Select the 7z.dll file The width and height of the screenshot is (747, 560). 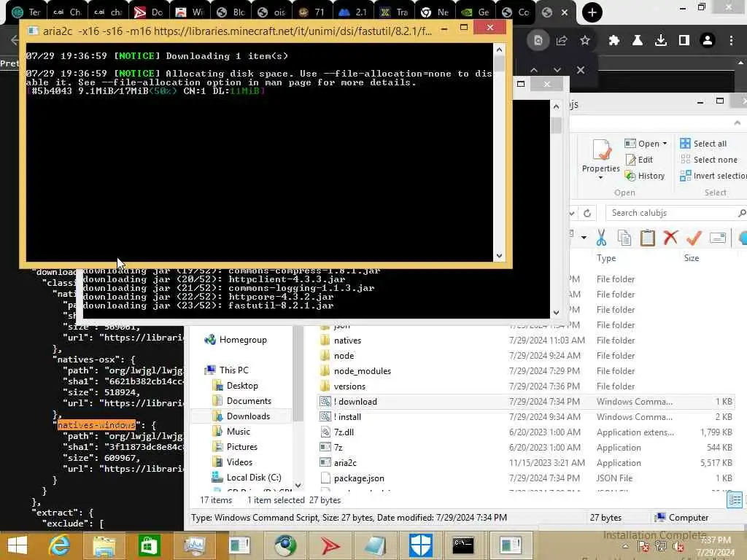tap(344, 432)
